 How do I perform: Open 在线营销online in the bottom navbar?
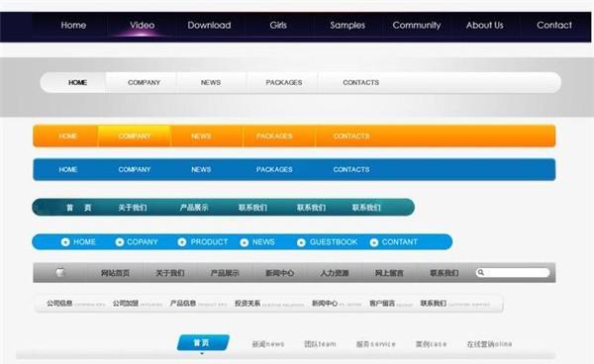pos(489,344)
